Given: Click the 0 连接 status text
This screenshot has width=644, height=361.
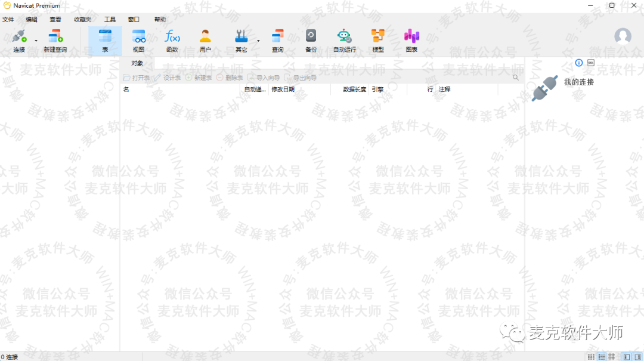Looking at the screenshot, I should click(10, 357).
